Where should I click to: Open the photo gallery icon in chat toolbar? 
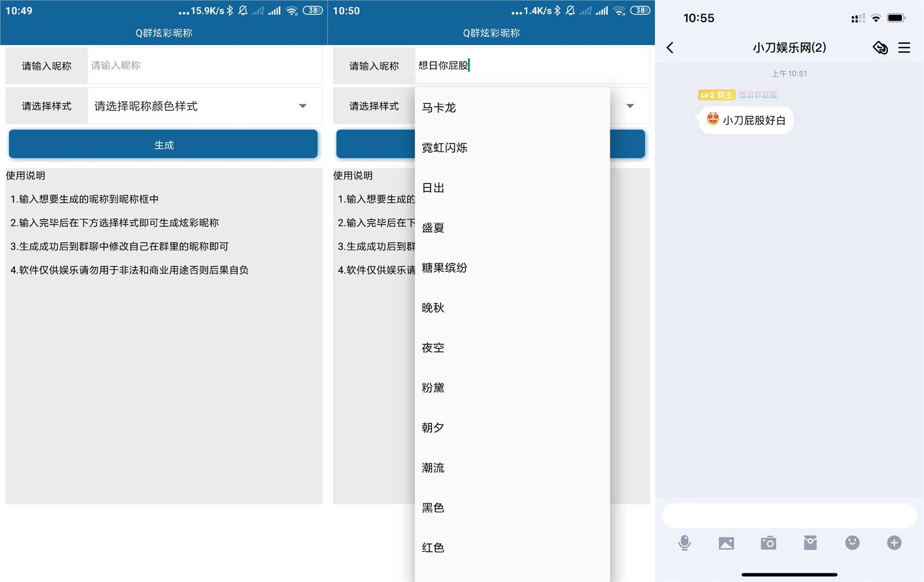click(726, 543)
